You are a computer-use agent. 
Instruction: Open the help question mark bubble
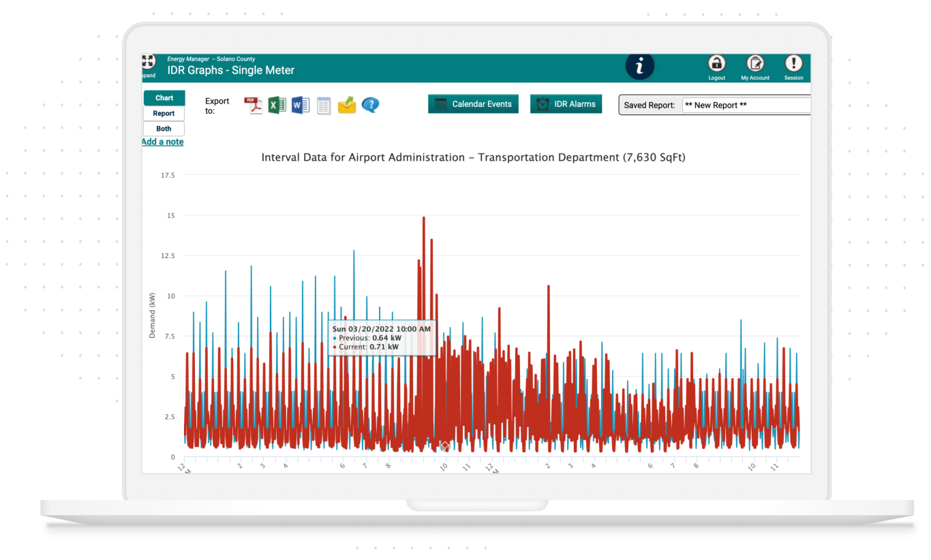370,105
